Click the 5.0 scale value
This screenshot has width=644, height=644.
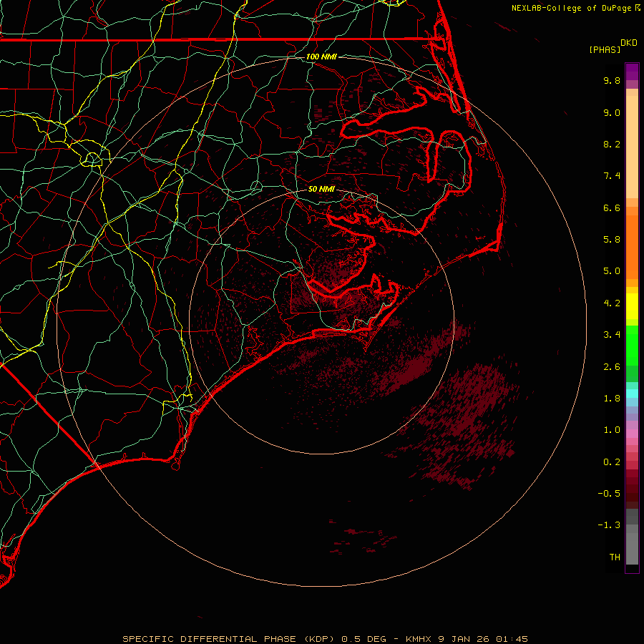612,271
